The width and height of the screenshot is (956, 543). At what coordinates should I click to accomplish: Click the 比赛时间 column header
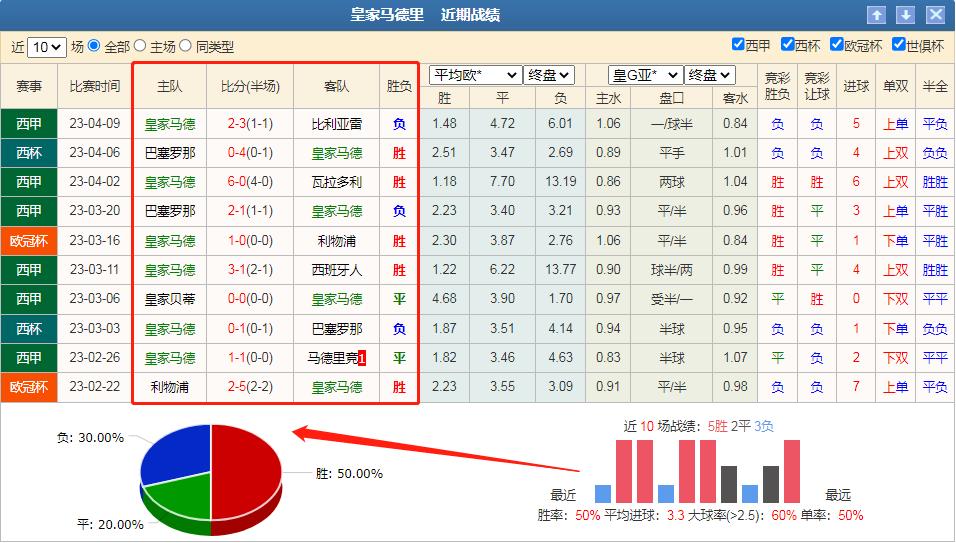pyautogui.click(x=95, y=87)
